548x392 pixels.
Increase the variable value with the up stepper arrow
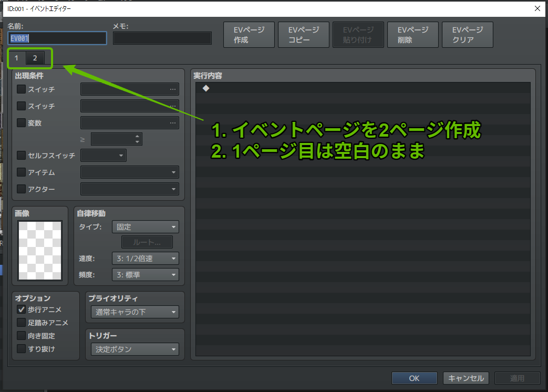tap(138, 136)
